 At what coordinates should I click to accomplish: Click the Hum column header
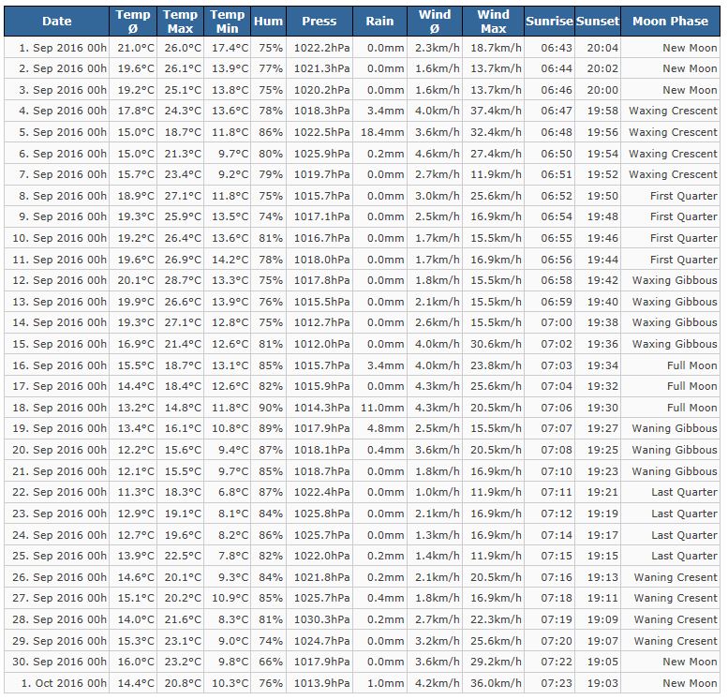point(268,22)
